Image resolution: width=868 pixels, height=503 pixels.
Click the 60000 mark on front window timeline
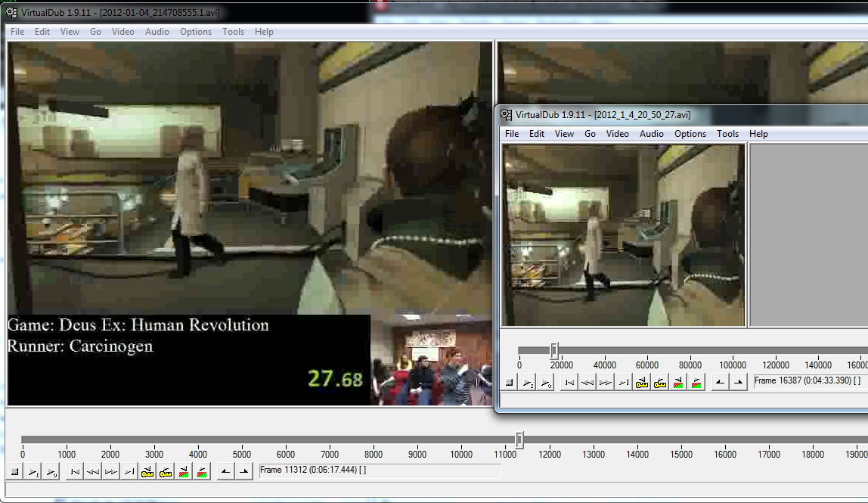(647, 365)
